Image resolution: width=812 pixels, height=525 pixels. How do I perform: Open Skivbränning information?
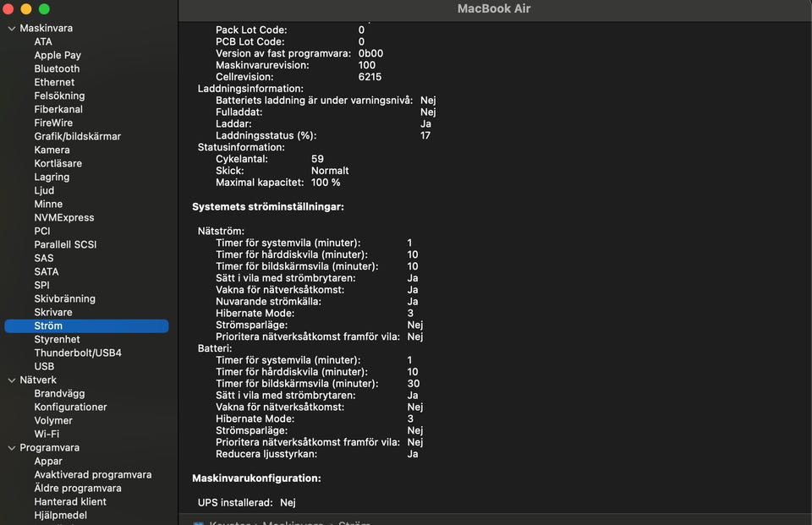[65, 298]
